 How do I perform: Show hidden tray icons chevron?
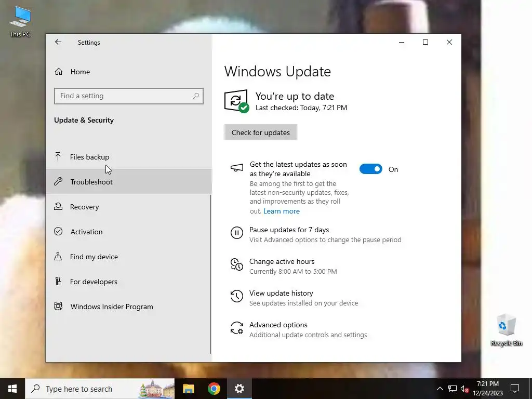tap(440, 389)
